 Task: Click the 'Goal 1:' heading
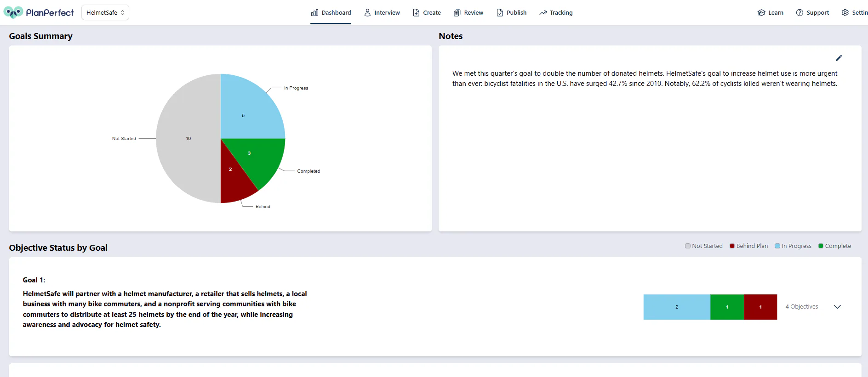click(x=34, y=280)
